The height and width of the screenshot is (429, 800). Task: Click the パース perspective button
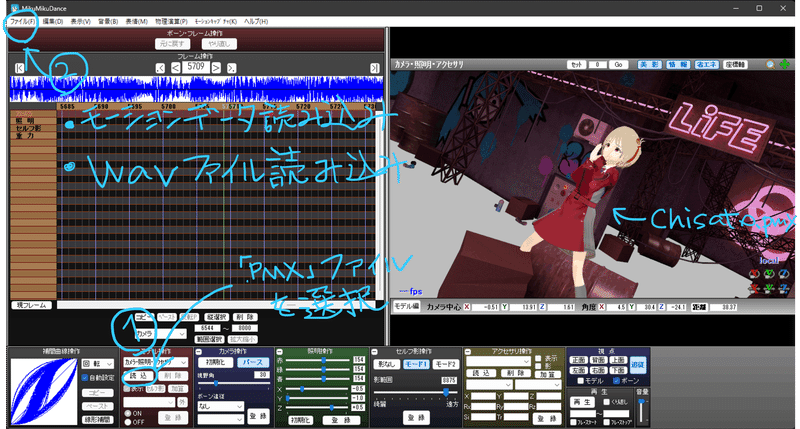coord(253,362)
